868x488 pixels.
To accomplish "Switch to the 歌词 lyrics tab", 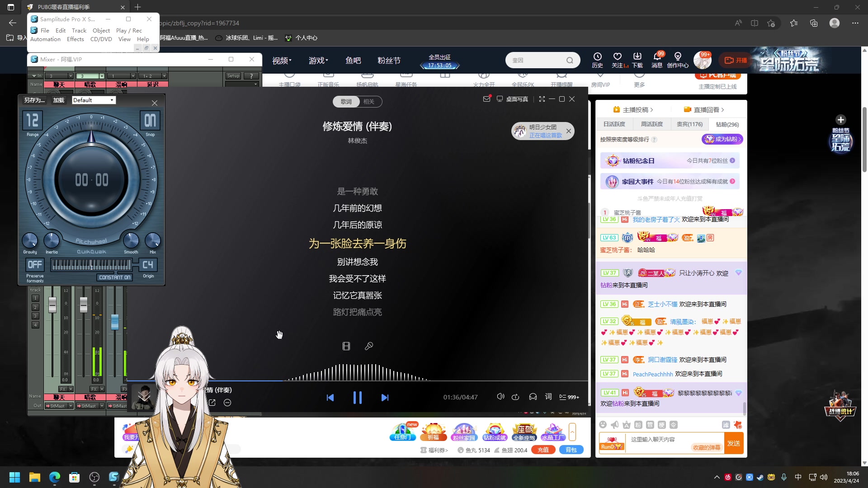I will point(346,102).
